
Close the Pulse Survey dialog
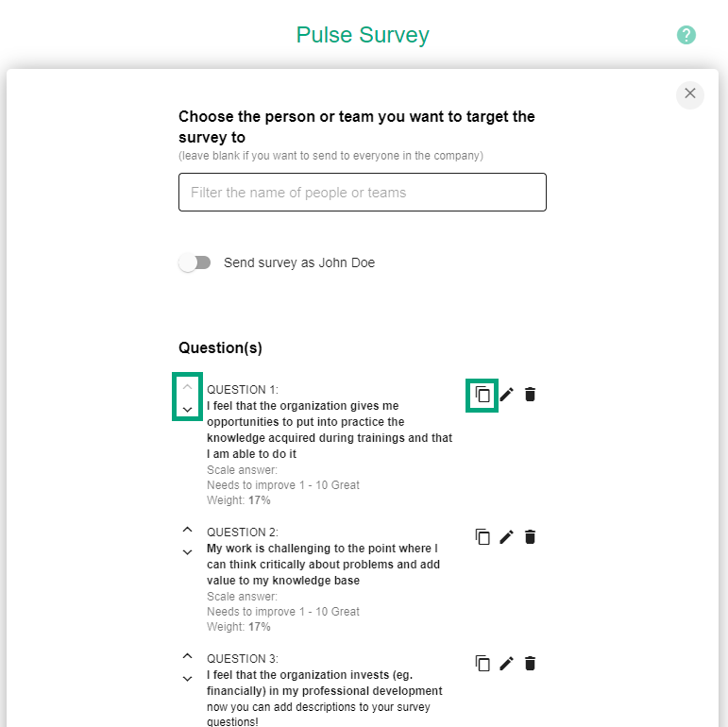tap(690, 93)
